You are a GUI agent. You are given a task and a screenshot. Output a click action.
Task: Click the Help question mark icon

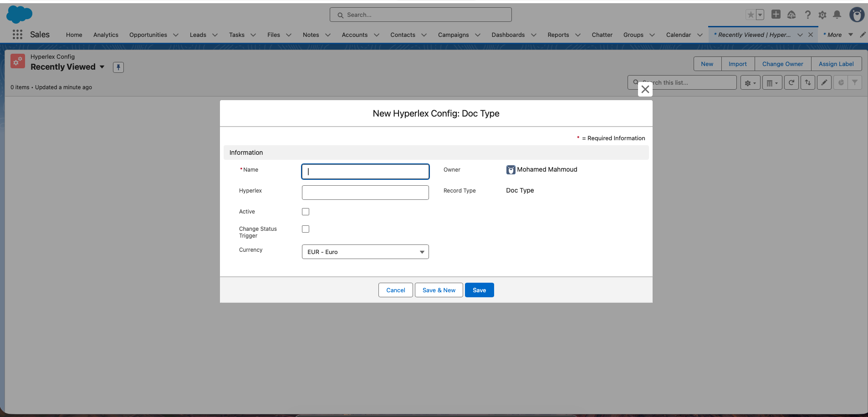click(x=807, y=15)
